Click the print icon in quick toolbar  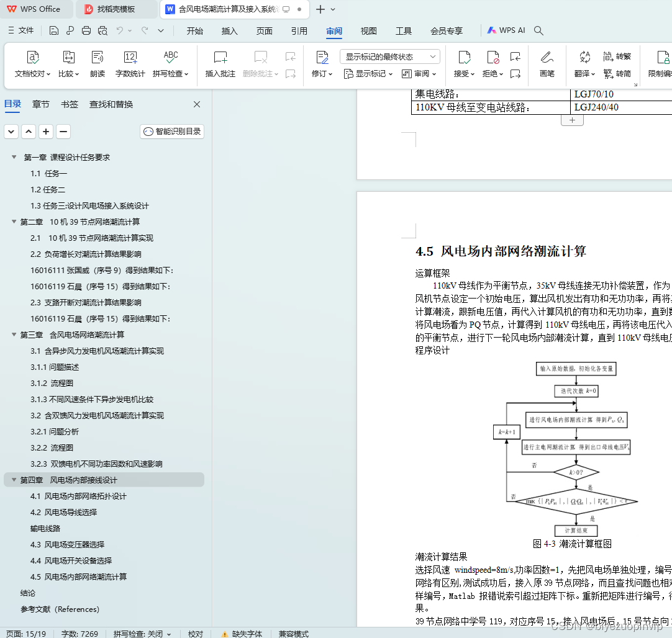pos(86,30)
